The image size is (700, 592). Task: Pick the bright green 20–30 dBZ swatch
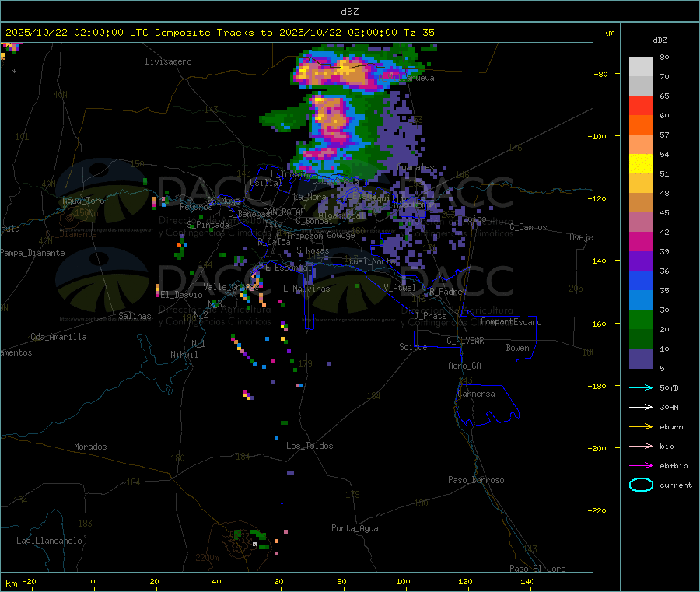point(641,320)
